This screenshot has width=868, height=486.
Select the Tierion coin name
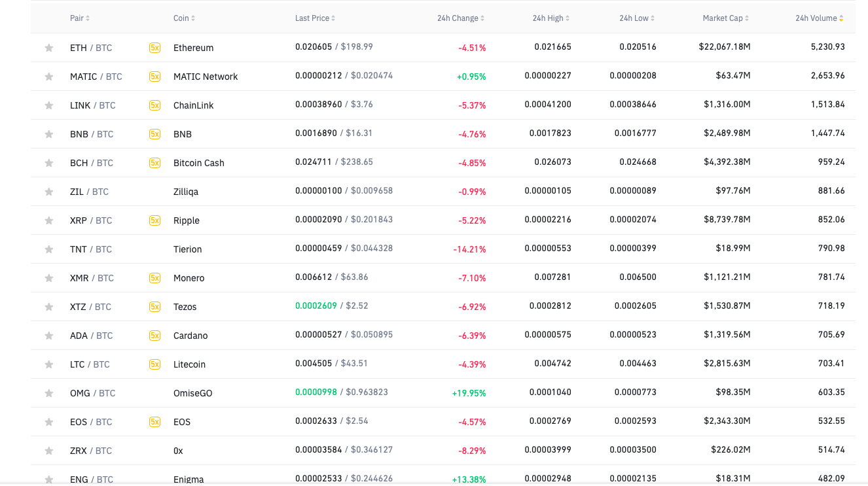tap(188, 249)
